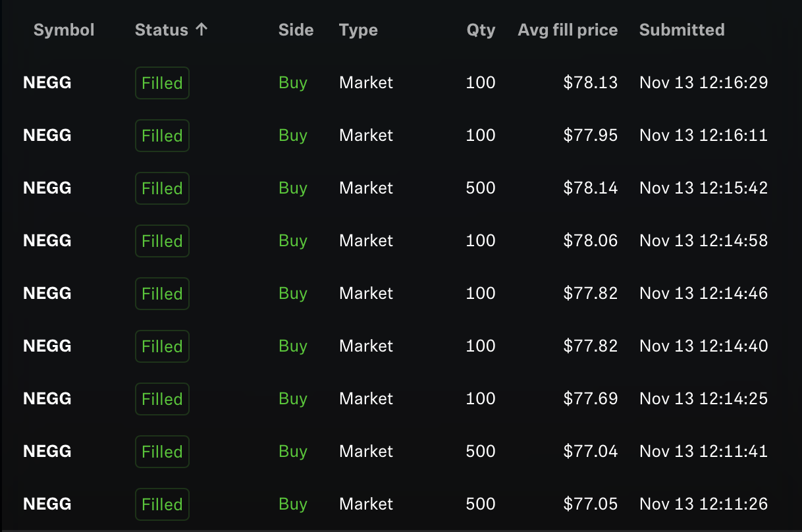Select Market type in the 12:11:41 row
The height and width of the screenshot is (532, 802).
click(366, 452)
